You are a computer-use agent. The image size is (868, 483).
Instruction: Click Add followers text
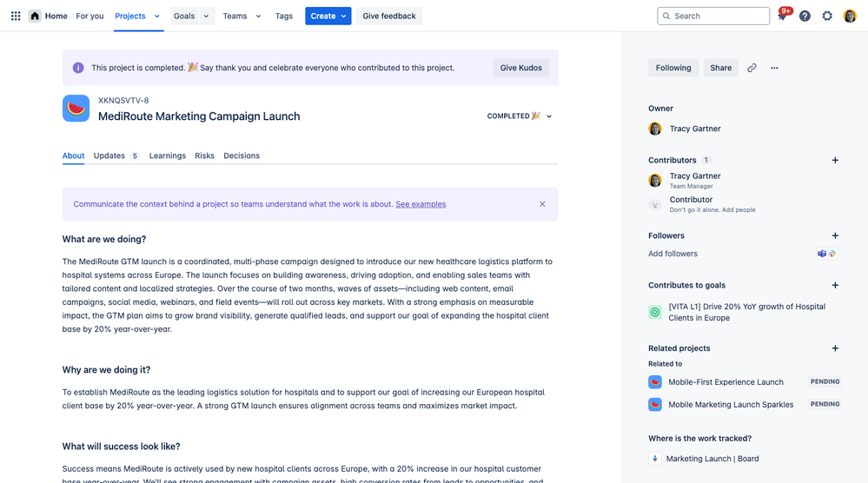point(673,254)
